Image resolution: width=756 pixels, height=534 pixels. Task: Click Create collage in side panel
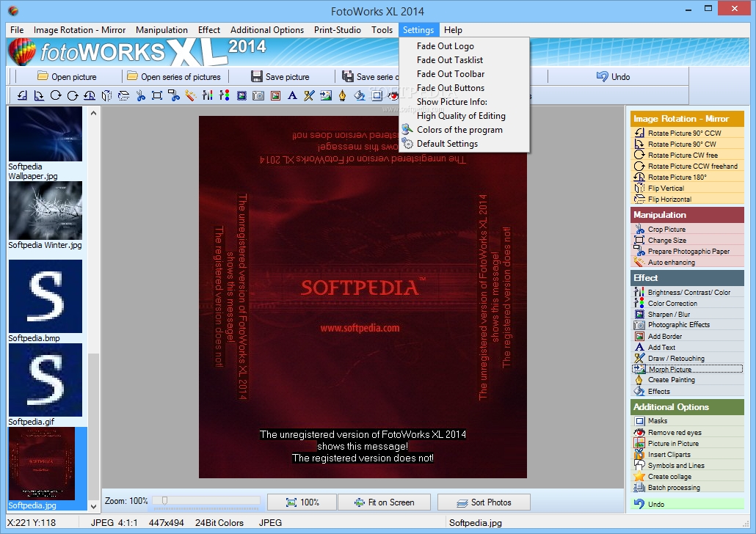pyautogui.click(x=687, y=477)
